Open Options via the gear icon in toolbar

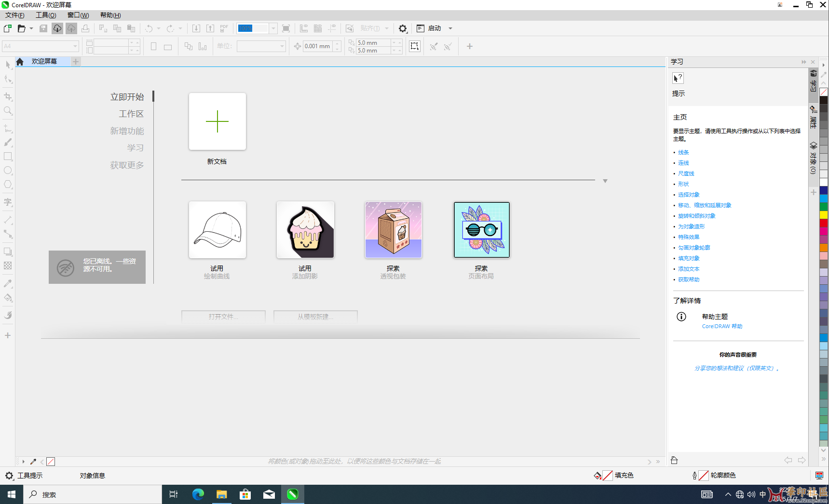pyautogui.click(x=403, y=28)
